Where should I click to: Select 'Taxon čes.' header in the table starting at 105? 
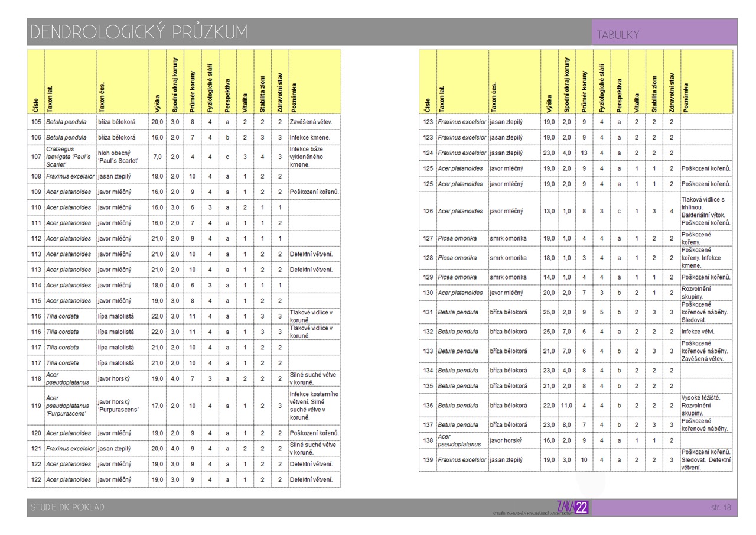coord(102,98)
